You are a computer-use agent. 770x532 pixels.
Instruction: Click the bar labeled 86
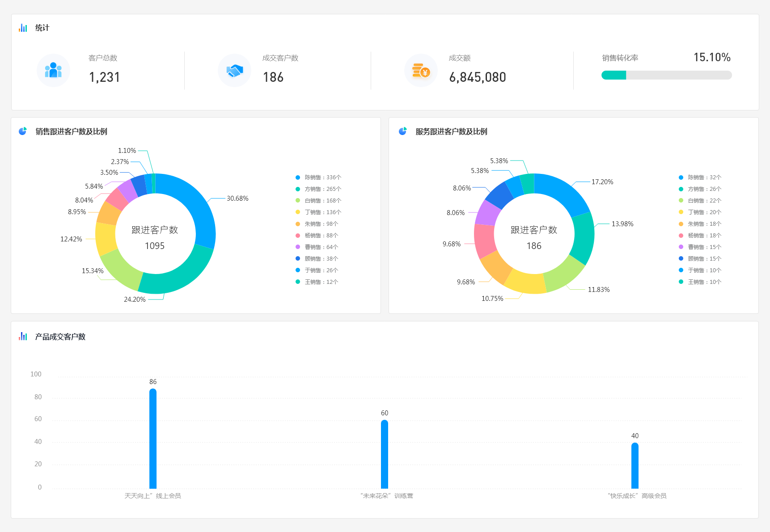(x=153, y=439)
